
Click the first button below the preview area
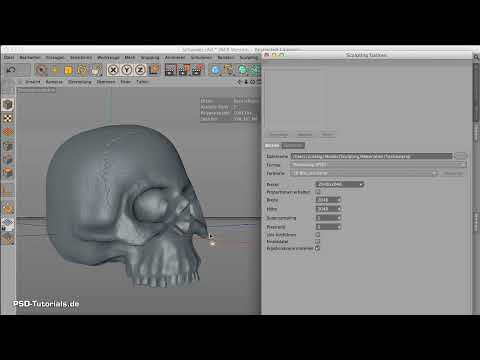pyautogui.click(x=279, y=135)
